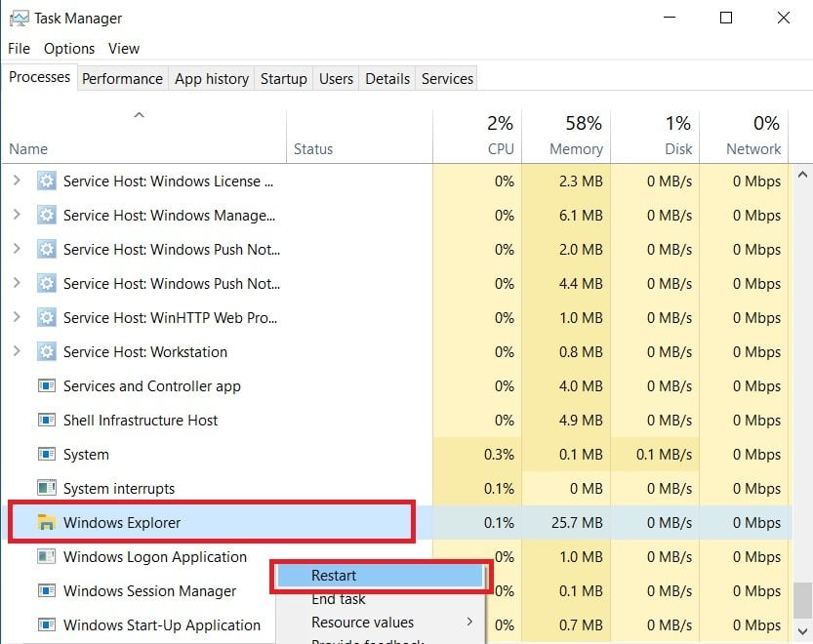Open the Options menu
Viewport: 813px width, 644px height.
pos(69,49)
